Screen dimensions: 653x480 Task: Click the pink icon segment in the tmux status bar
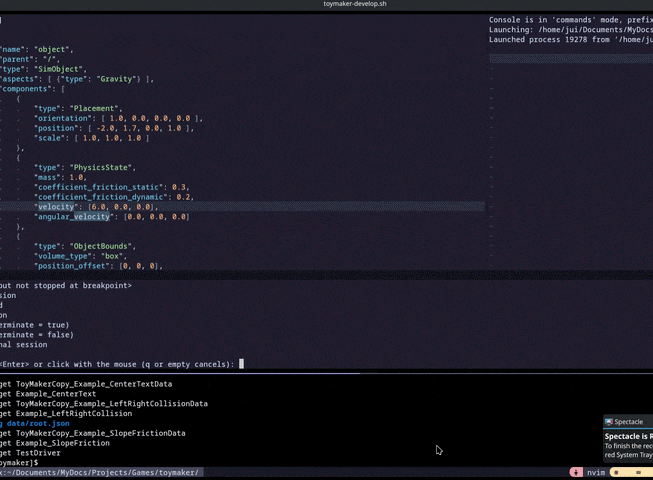576,472
